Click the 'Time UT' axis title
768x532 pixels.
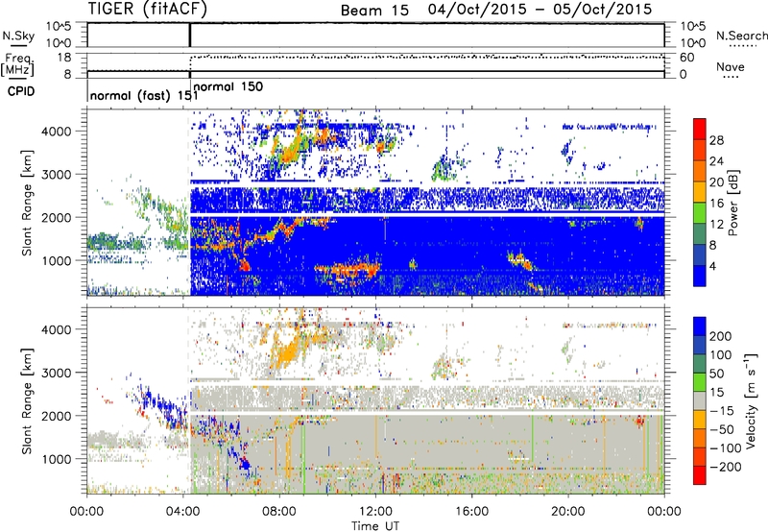[x=375, y=526]
